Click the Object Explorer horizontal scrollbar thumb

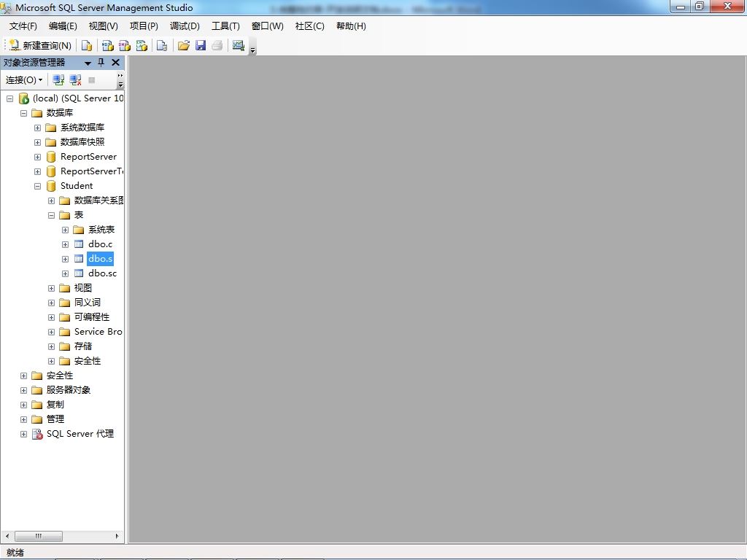[39, 536]
